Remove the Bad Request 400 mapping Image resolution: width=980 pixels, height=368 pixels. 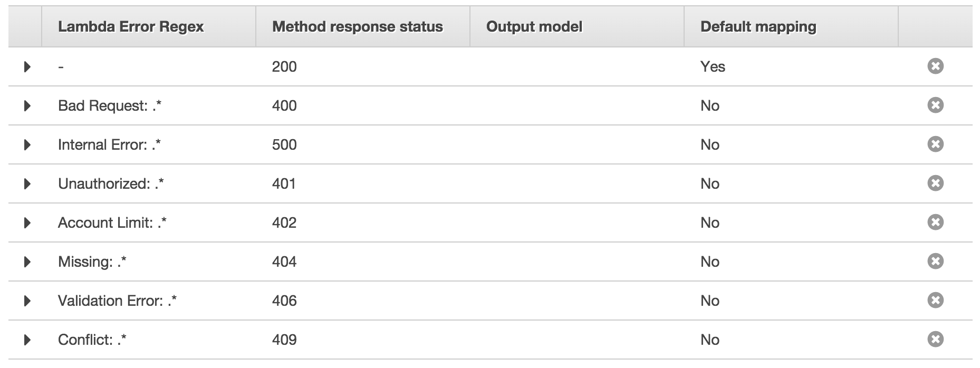pyautogui.click(x=935, y=105)
